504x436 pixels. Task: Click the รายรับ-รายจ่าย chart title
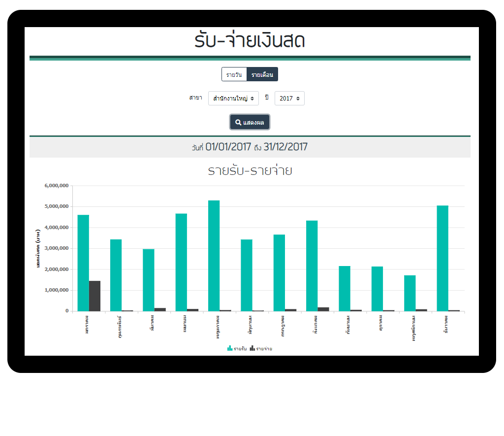coord(250,171)
